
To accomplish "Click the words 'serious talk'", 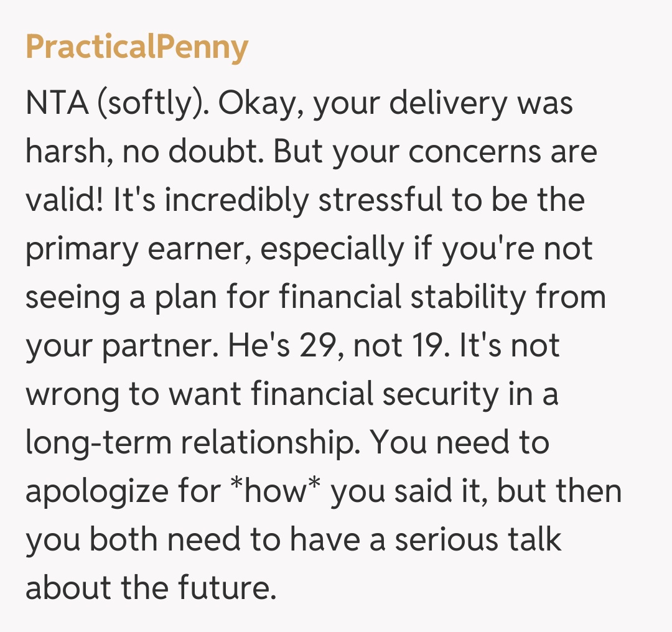I will click(478, 539).
